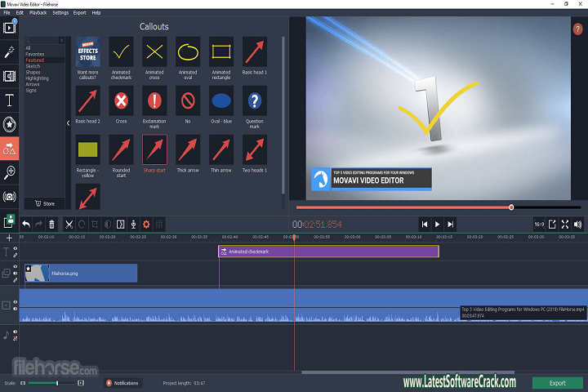This screenshot has height=392, width=588.
Task: Enter full screen preview mode
Action: (565, 224)
